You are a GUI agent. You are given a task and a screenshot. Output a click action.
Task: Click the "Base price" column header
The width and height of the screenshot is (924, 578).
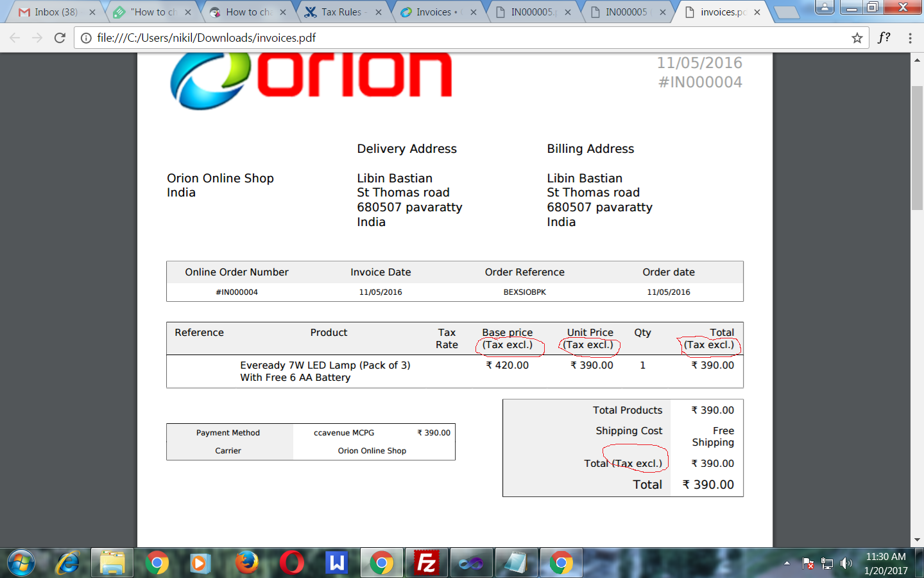pyautogui.click(x=508, y=333)
